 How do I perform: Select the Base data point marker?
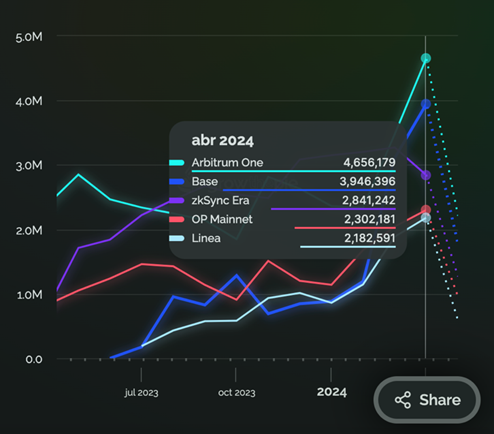(x=426, y=104)
